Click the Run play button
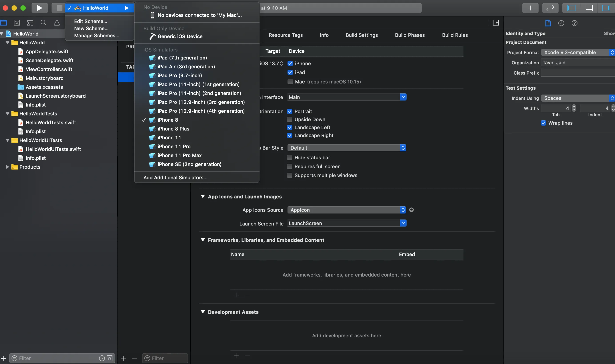 (x=40, y=8)
